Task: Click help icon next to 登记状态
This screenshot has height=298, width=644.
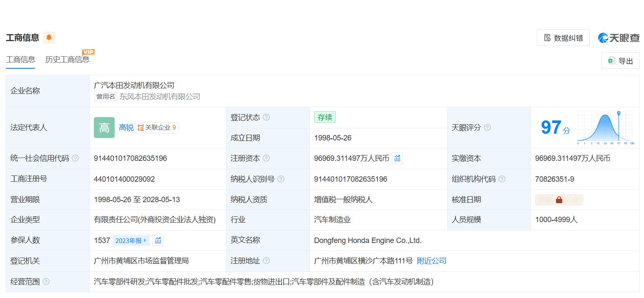Action: click(x=266, y=118)
